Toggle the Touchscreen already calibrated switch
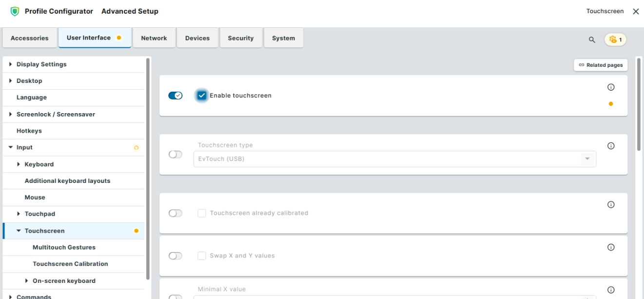Viewport: 644px width, 299px height. 176,213
